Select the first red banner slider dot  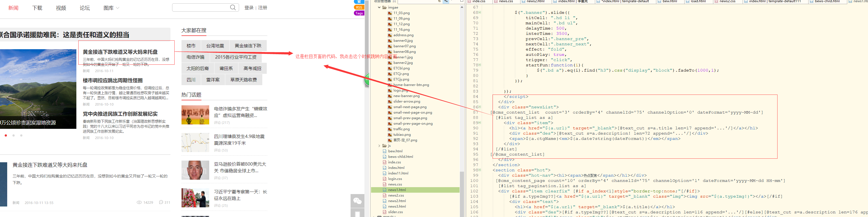(6, 135)
